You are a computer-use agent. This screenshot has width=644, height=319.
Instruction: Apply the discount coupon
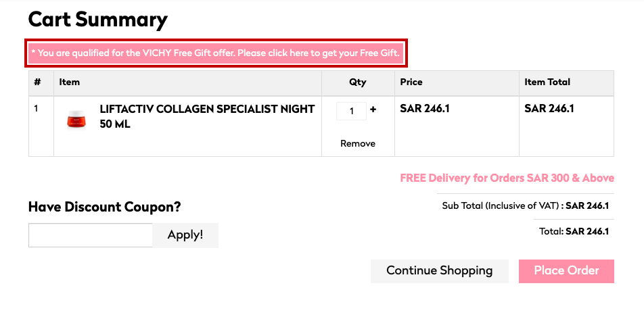click(185, 235)
